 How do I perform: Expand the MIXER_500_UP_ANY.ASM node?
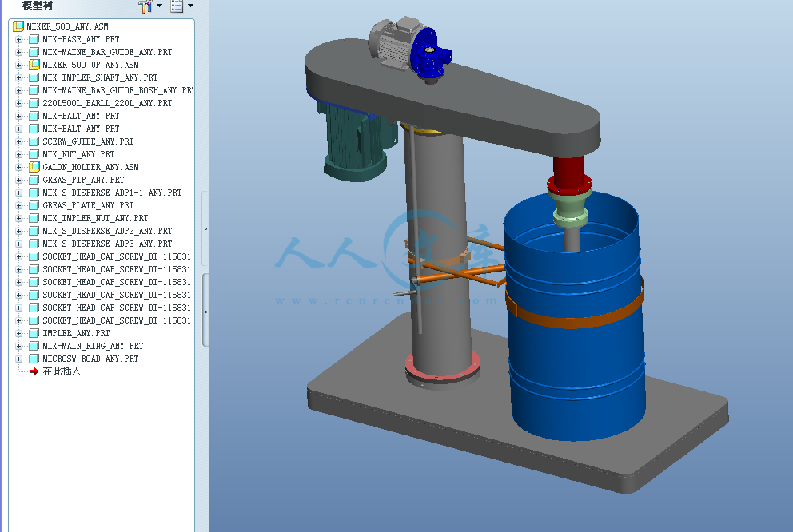point(19,65)
